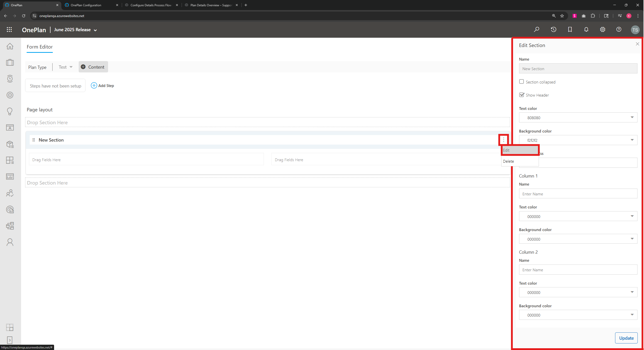Open the section Text color 808080 dropdown
644x350 pixels.
point(578,118)
